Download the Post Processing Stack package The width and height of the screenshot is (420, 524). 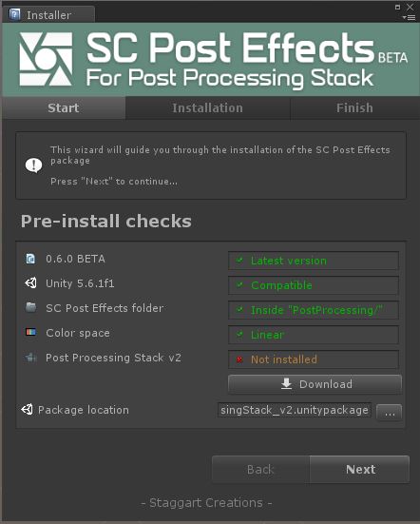click(315, 384)
